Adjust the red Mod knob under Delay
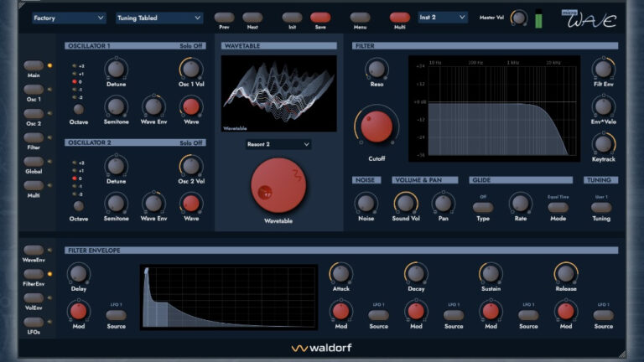This screenshot has height=362, width=644. pos(79,312)
